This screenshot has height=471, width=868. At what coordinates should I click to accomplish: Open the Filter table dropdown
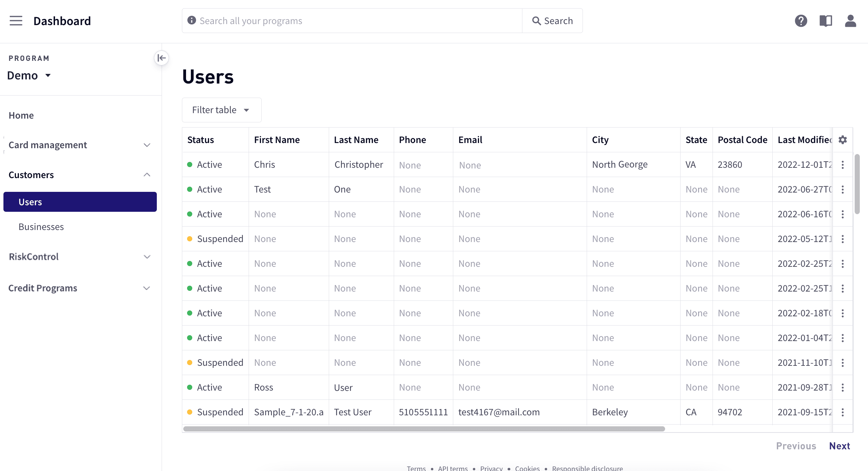coord(221,110)
